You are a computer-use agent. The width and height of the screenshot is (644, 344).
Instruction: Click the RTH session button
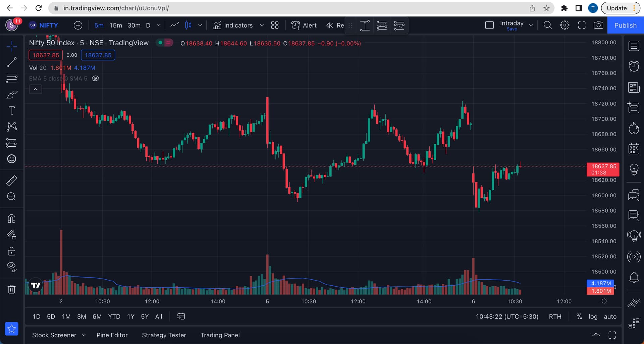click(555, 316)
